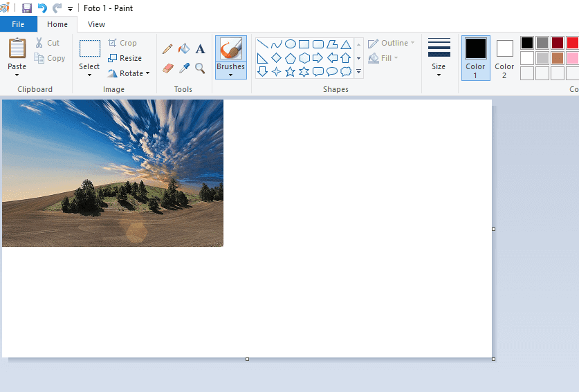Select the Color picker eyedropper tool
The width and height of the screenshot is (579, 392).
184,68
